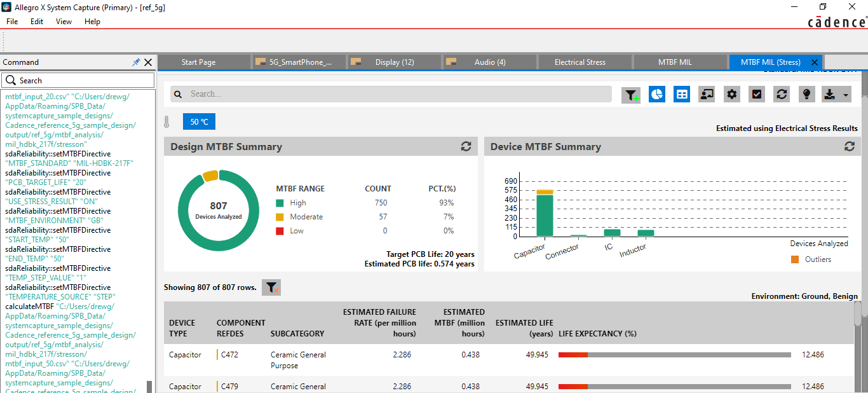This screenshot has width=868, height=393.
Task: Click the thermometer temperature icon
Action: 167,121
